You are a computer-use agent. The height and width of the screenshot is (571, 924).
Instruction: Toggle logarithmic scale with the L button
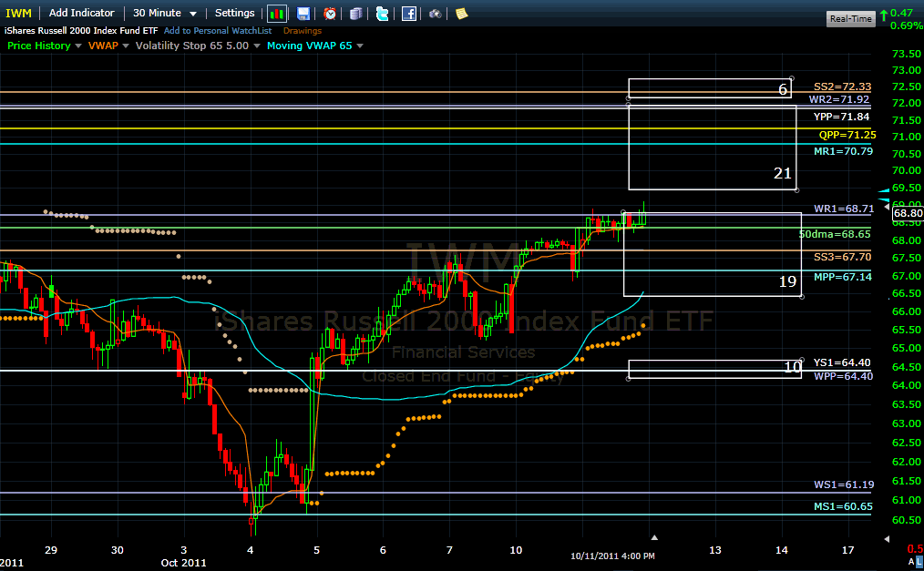click(x=919, y=562)
